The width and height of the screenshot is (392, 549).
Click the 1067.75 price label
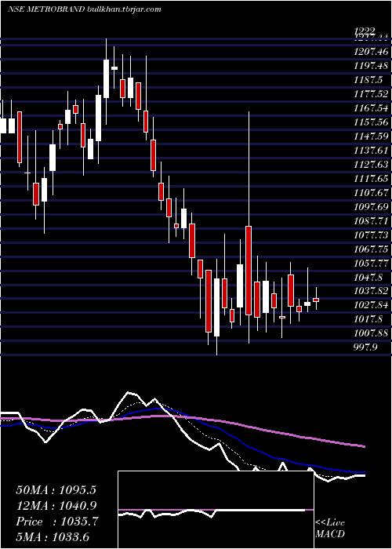[x=372, y=249]
